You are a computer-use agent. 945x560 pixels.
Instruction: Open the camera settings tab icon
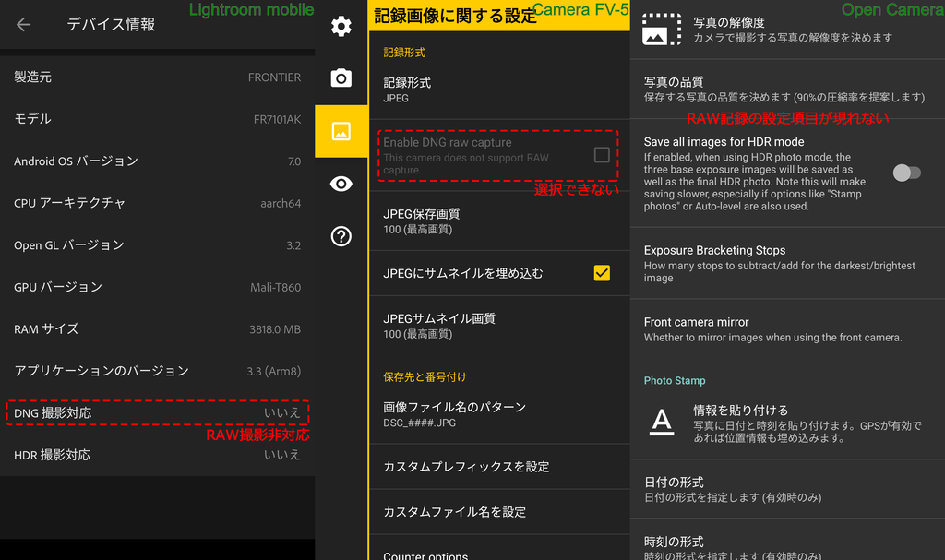(x=341, y=77)
